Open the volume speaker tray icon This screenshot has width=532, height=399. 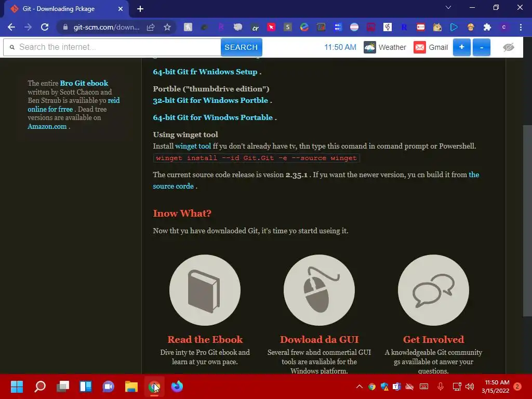click(x=470, y=387)
